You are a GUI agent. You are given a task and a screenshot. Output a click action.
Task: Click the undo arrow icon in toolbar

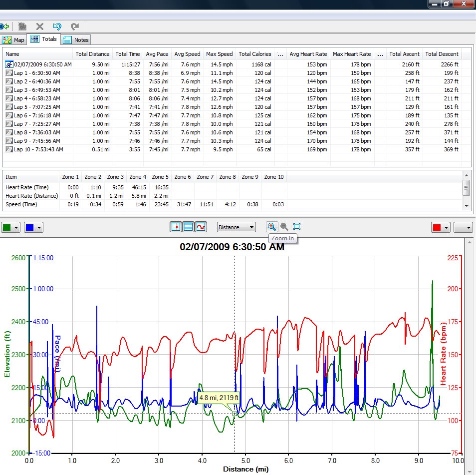57,27
